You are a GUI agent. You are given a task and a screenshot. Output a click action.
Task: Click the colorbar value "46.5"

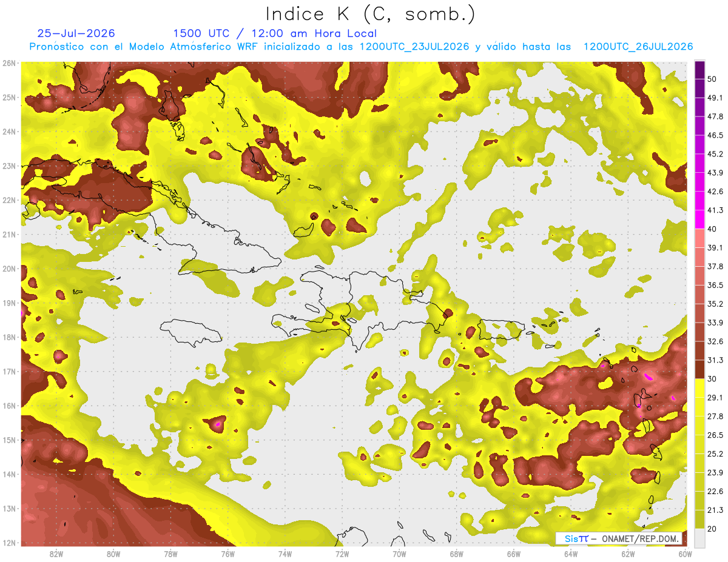click(x=715, y=135)
